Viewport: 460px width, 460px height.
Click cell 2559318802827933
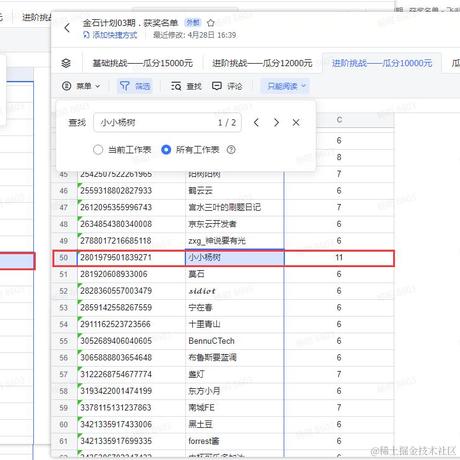(x=131, y=191)
